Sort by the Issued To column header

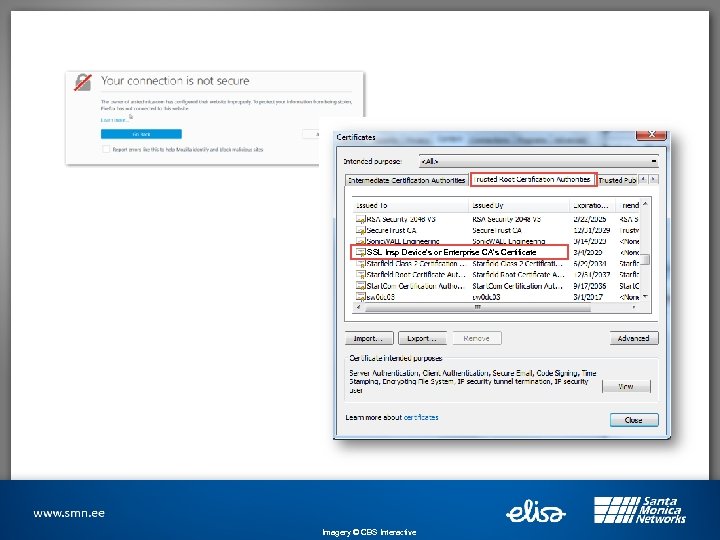410,205
